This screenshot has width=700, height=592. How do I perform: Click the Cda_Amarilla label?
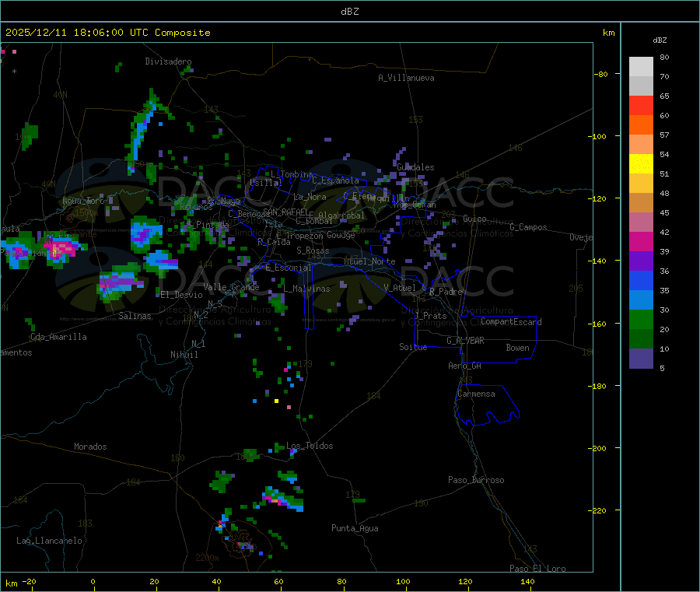tap(58, 337)
